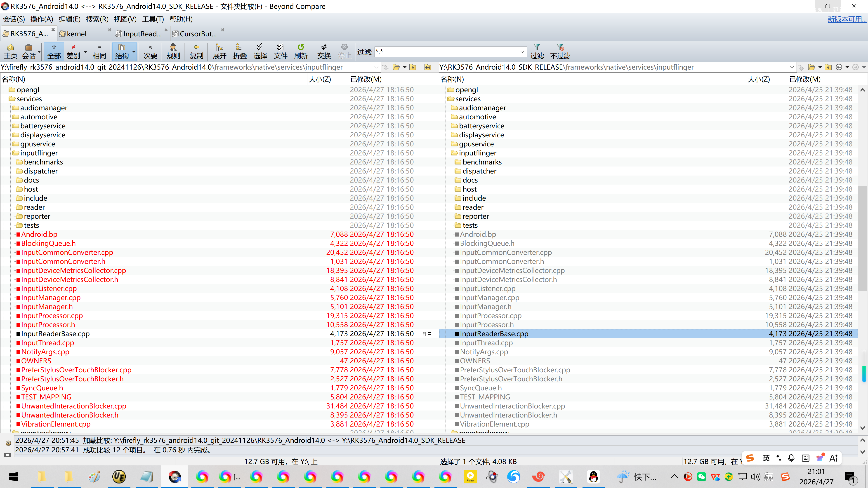The image size is (868, 488).
Task: Toggle Show All (全部) display filter
Action: tap(54, 51)
